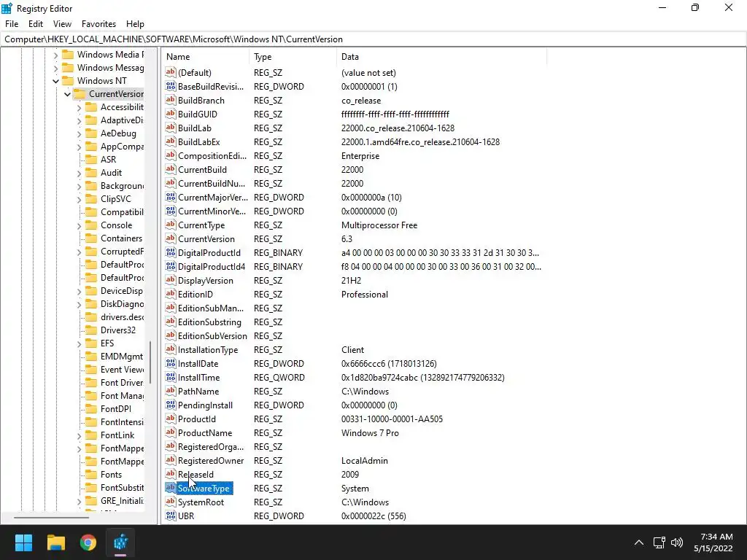This screenshot has height=560, width=747.
Task: Select the ReleaseId value name
Action: [x=196, y=474]
